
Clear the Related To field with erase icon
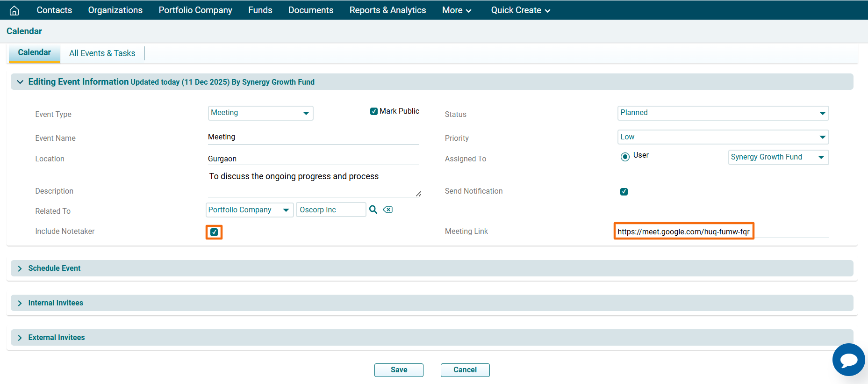pyautogui.click(x=387, y=210)
